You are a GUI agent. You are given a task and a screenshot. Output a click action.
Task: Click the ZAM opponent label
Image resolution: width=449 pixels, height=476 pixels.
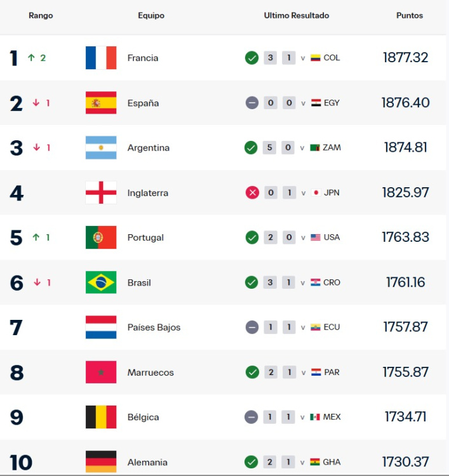(x=332, y=148)
